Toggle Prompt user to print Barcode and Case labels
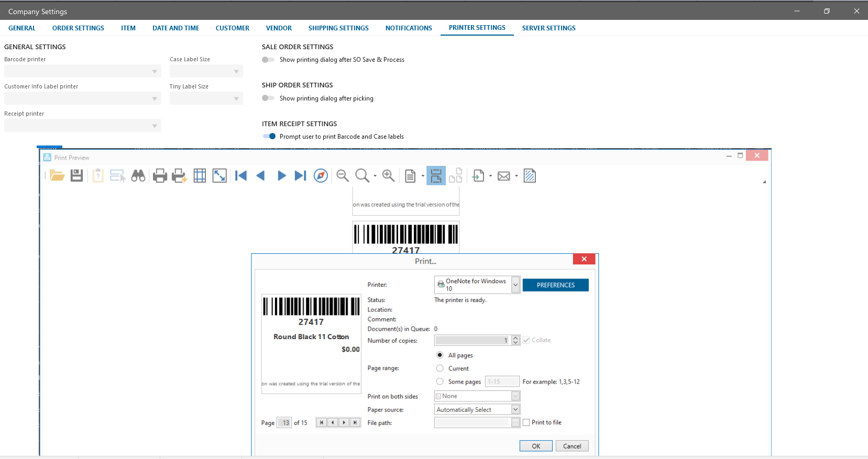This screenshot has height=459, width=868. pyautogui.click(x=269, y=136)
